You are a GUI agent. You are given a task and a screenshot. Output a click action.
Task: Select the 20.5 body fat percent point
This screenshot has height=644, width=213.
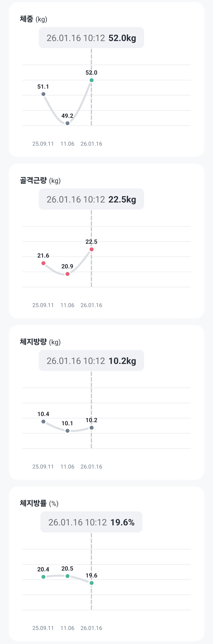coord(68,576)
